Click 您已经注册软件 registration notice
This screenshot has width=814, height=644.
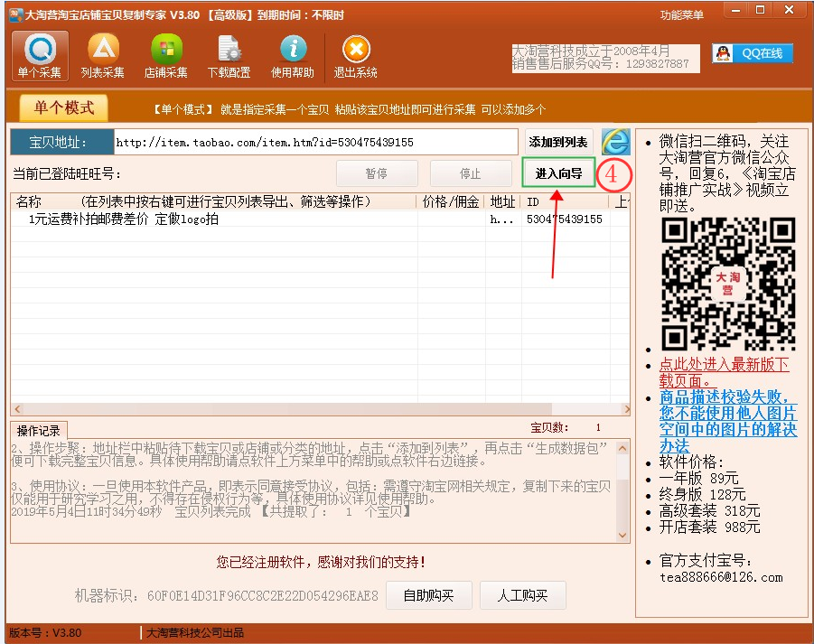click(321, 562)
